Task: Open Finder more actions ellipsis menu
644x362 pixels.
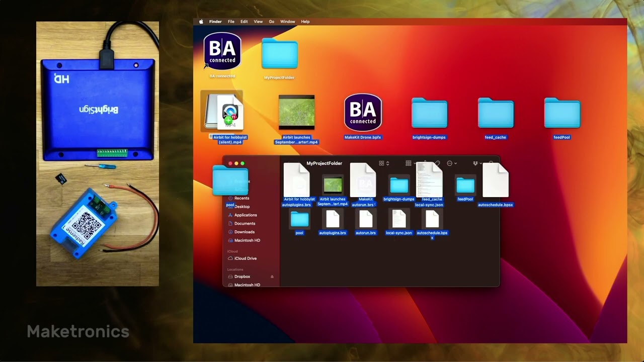Action: 452,163
